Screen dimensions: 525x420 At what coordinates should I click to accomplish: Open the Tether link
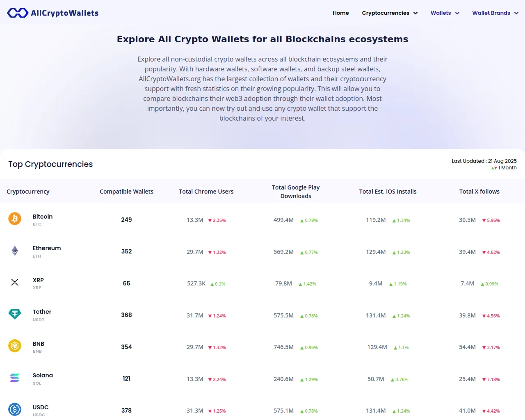point(42,312)
